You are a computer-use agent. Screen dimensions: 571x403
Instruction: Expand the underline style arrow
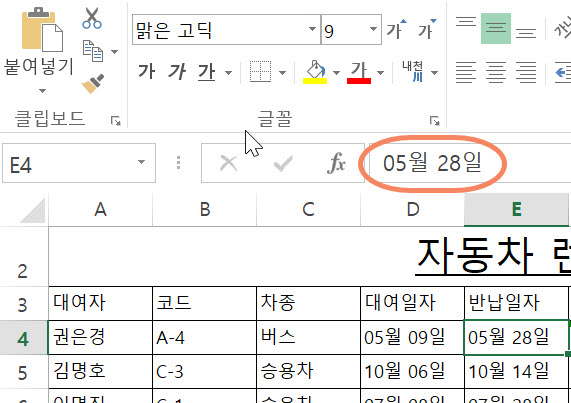pos(228,73)
